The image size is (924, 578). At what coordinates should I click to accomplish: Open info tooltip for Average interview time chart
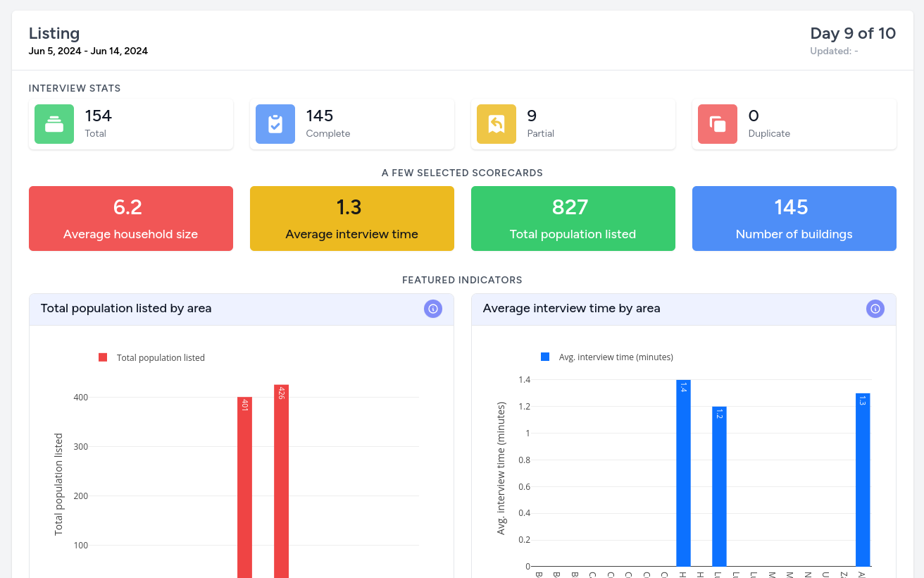click(875, 309)
